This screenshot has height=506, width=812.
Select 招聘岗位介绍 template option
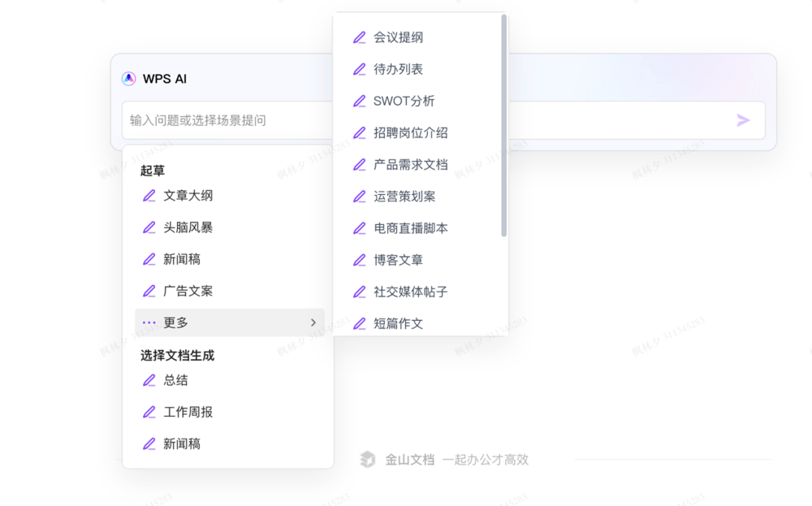[410, 132]
